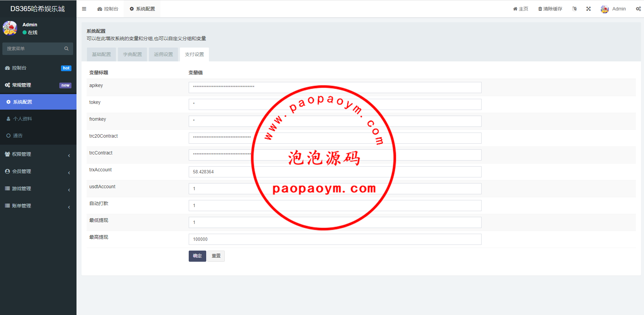Expand 账单管理 sidebar group

point(38,206)
